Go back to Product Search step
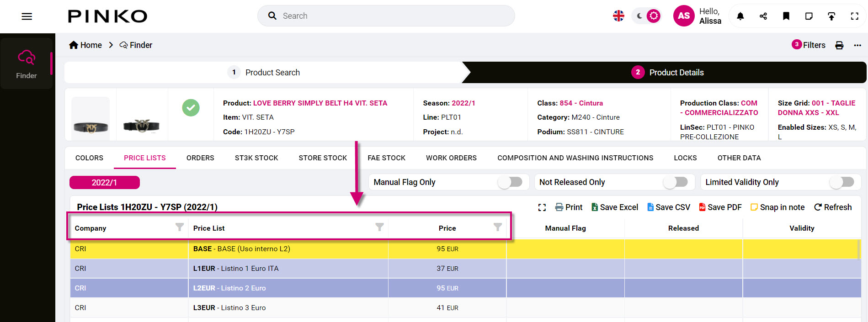The height and width of the screenshot is (322, 868). click(x=264, y=72)
